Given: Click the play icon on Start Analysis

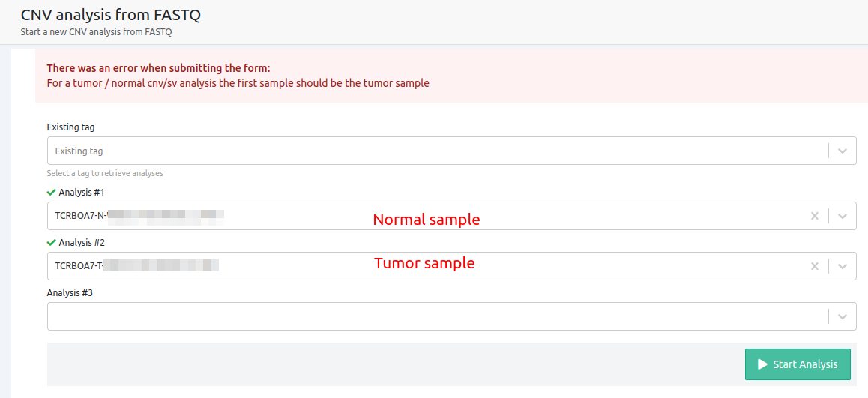Looking at the screenshot, I should coord(762,364).
